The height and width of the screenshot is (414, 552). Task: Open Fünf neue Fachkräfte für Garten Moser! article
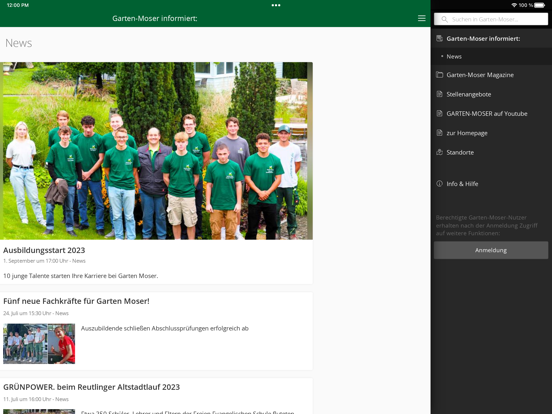(x=76, y=301)
